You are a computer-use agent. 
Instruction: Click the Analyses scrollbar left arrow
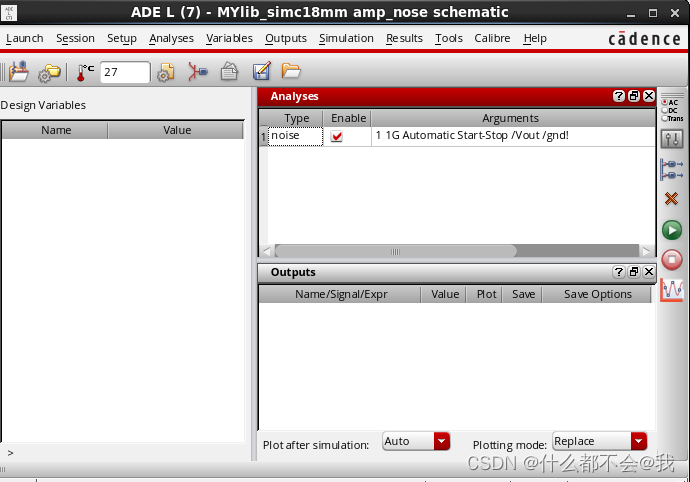[x=267, y=251]
